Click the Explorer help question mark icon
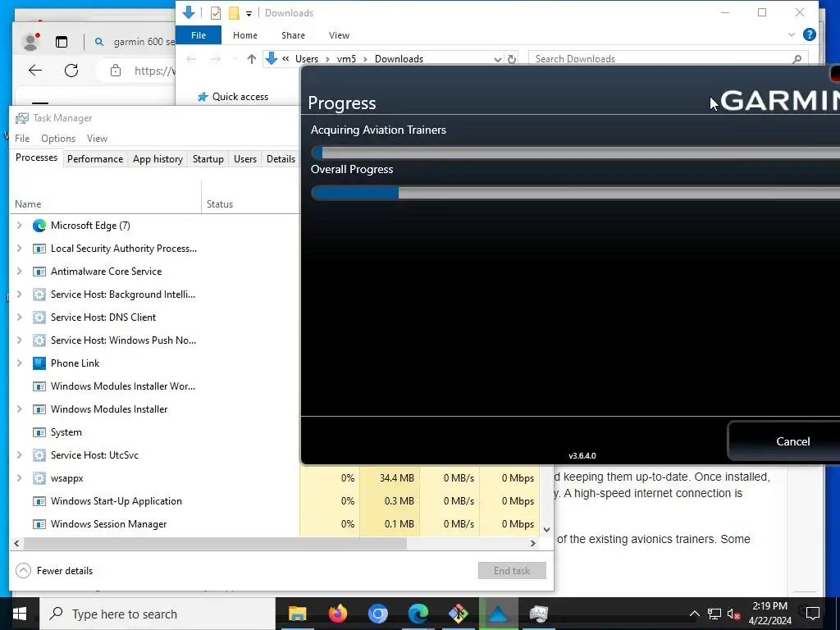Image resolution: width=840 pixels, height=630 pixels. point(810,34)
